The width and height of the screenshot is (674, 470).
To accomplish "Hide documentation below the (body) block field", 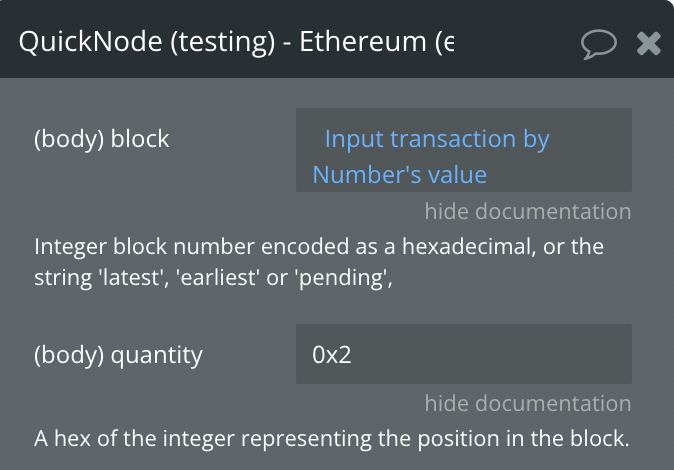I will pos(528,211).
